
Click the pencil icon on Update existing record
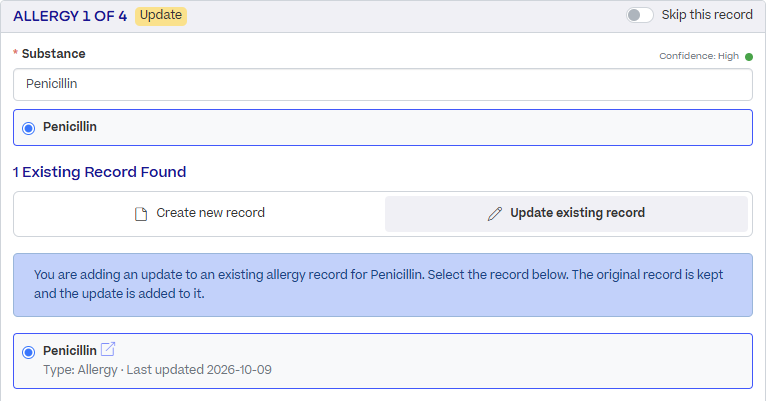(x=494, y=213)
